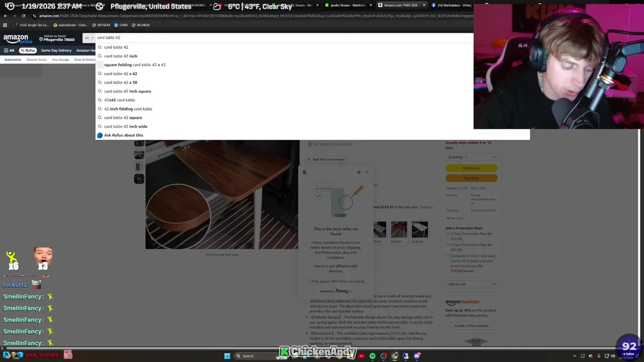Open Same-Day Delivery nav link
Image resolution: width=644 pixels, height=362 pixels.
point(56,50)
